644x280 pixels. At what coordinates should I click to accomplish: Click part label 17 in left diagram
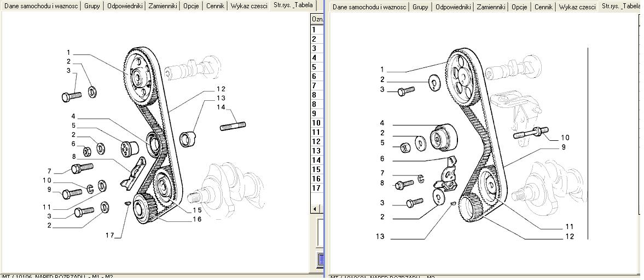(x=109, y=235)
